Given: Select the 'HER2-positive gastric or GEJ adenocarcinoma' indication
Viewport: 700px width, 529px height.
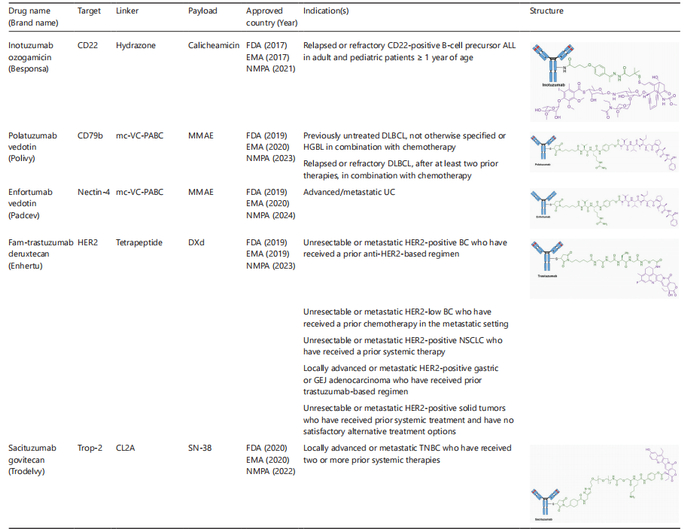Looking at the screenshot, I should [x=401, y=380].
